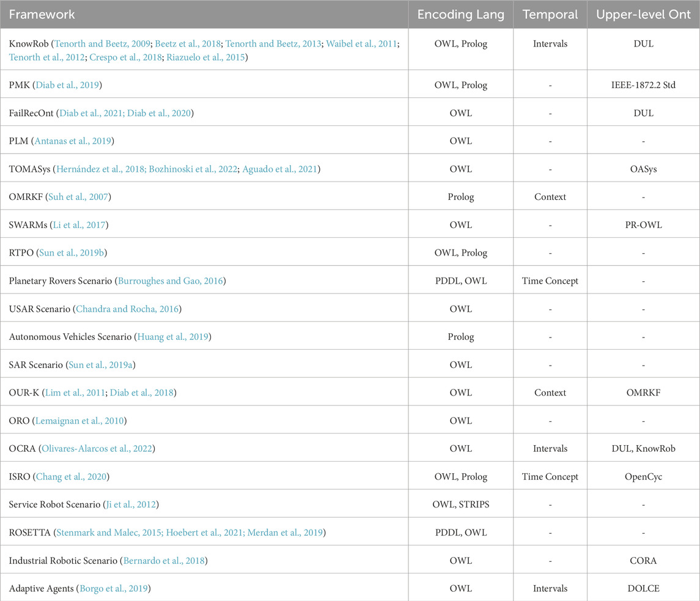Viewport: 700px width, 601px height.
Task: Click Time Concept in the Planetary Rovers row
Action: click(550, 281)
